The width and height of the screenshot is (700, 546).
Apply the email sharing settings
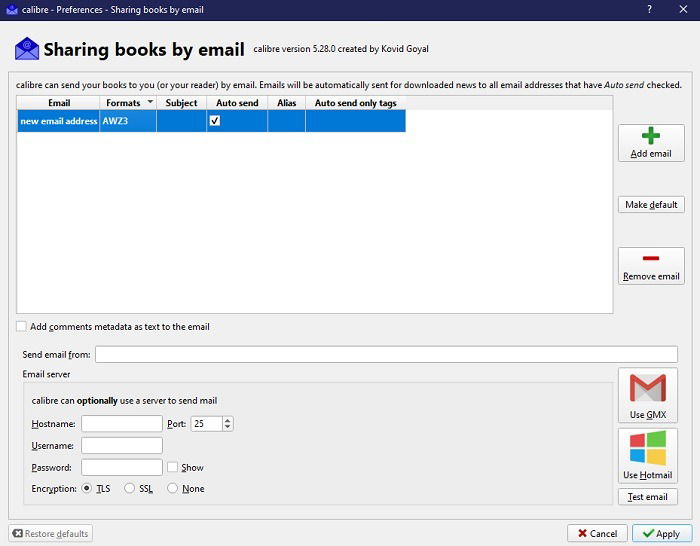pyautogui.click(x=662, y=533)
